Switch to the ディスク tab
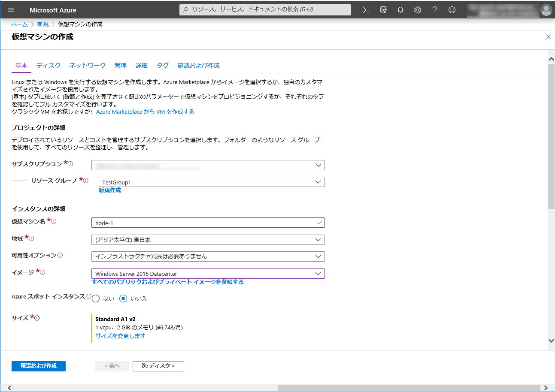 pyautogui.click(x=49, y=66)
